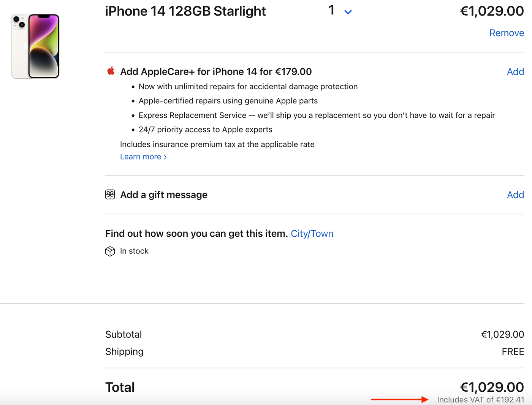
Task: Remove the iPhone 14 from bag
Action: click(507, 33)
